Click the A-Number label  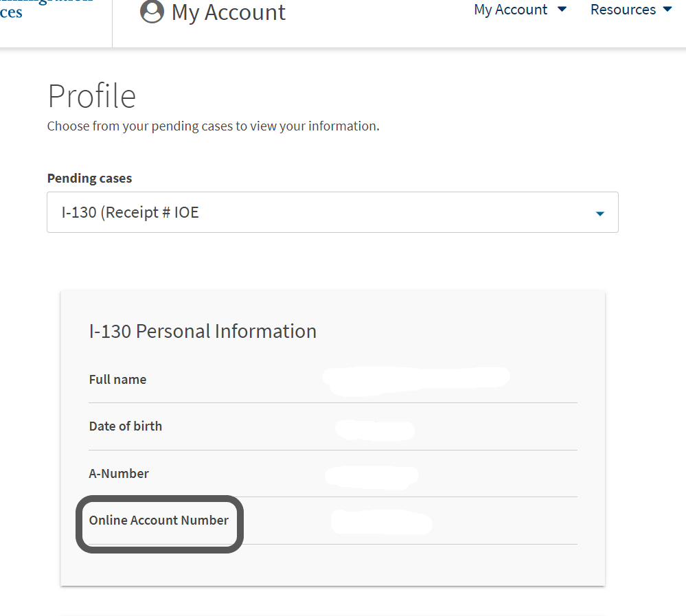coord(119,474)
